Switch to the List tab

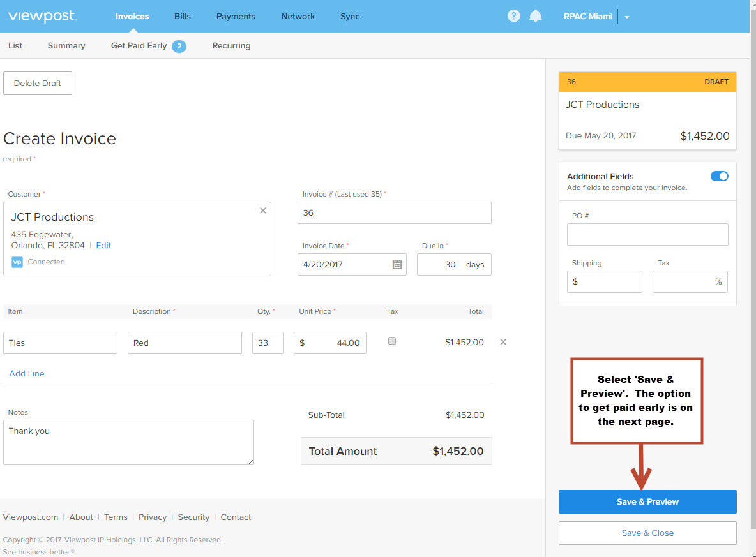[15, 46]
